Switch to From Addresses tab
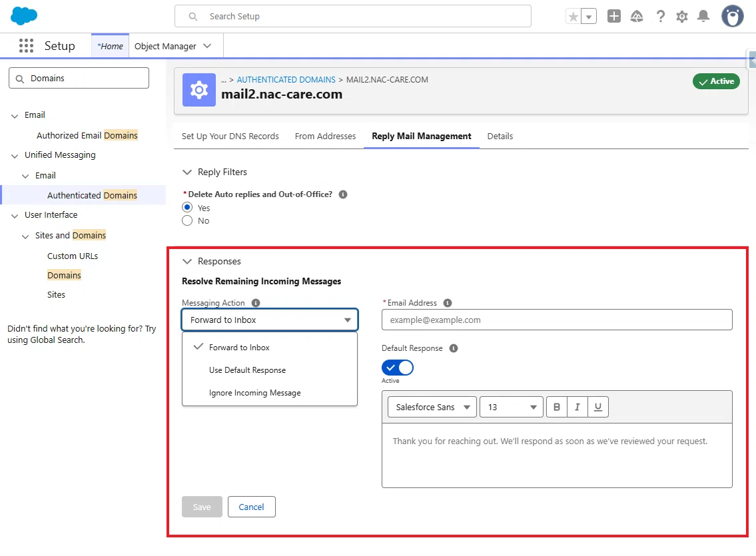The width and height of the screenshot is (756, 556). tap(326, 137)
